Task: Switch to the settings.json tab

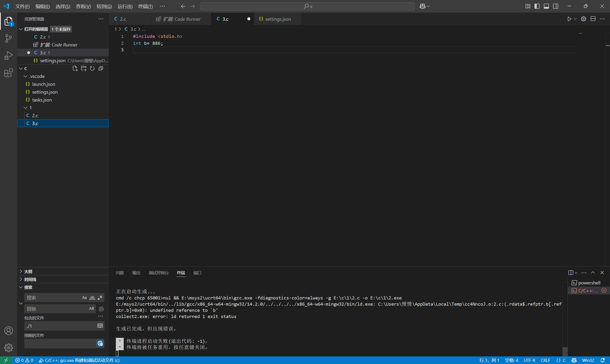Action: [278, 19]
